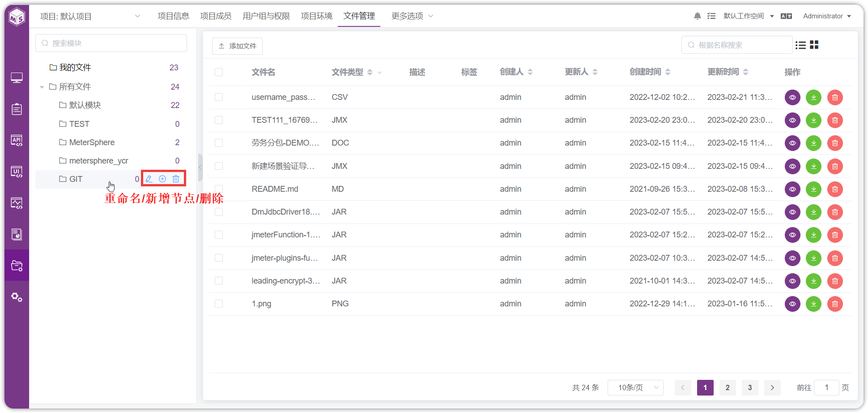The image size is (868, 413).
Task: Go to page 3 of the file list
Action: pyautogui.click(x=750, y=387)
